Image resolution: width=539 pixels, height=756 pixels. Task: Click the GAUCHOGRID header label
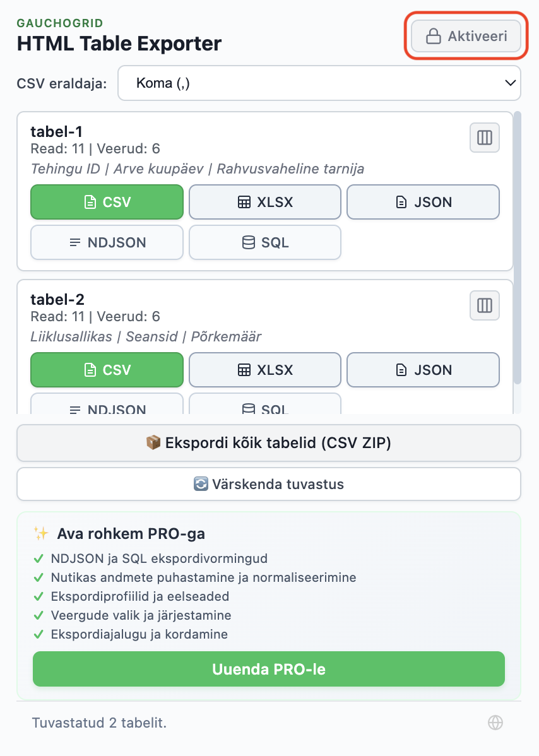coord(59,23)
